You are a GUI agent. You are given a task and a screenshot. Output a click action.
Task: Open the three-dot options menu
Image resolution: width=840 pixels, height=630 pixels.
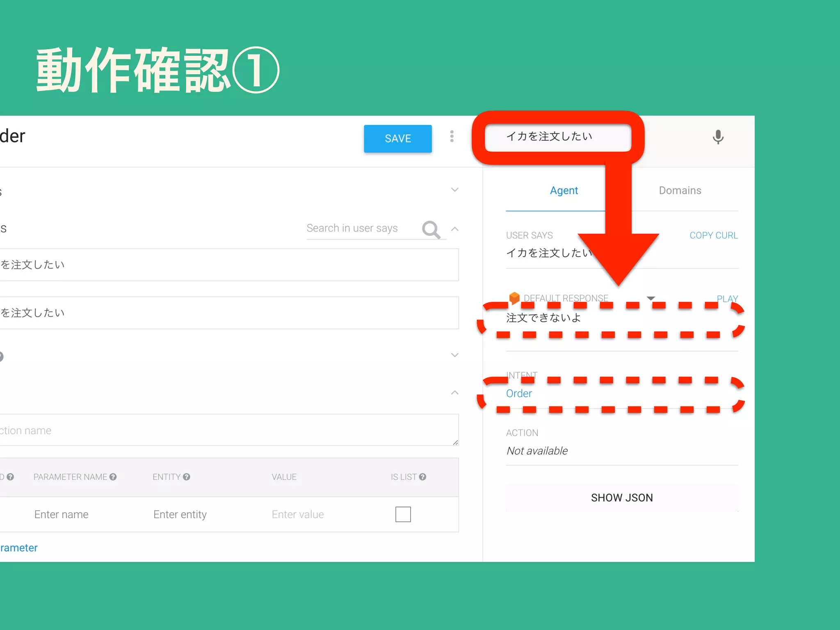[452, 136]
